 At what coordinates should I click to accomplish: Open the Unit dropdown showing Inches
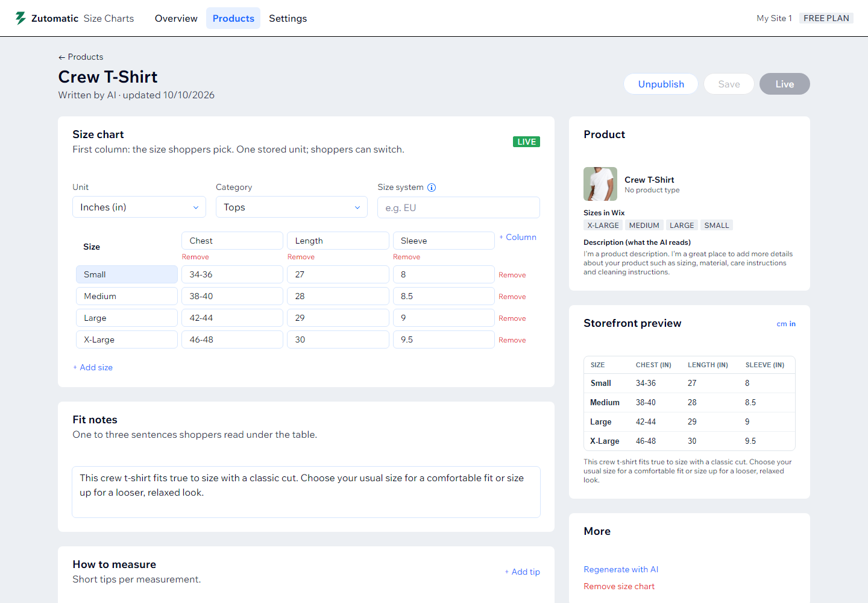(139, 207)
